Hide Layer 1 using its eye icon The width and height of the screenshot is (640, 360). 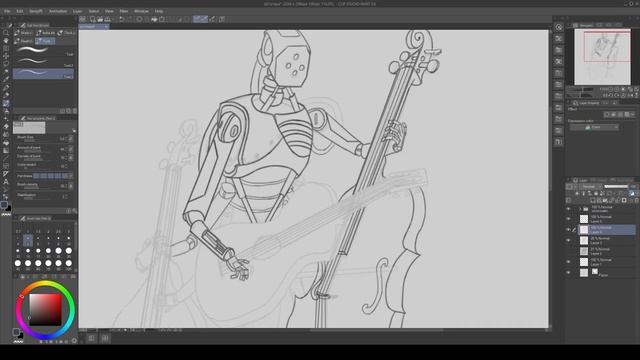click(568, 262)
